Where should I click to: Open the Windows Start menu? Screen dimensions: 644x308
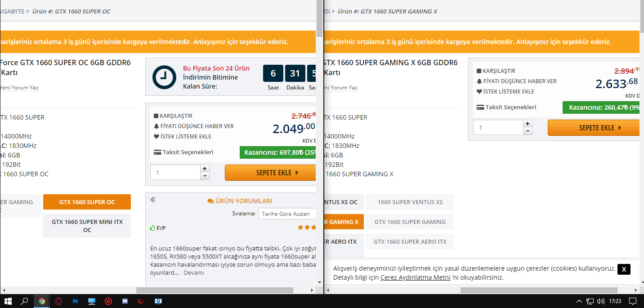(x=8, y=301)
